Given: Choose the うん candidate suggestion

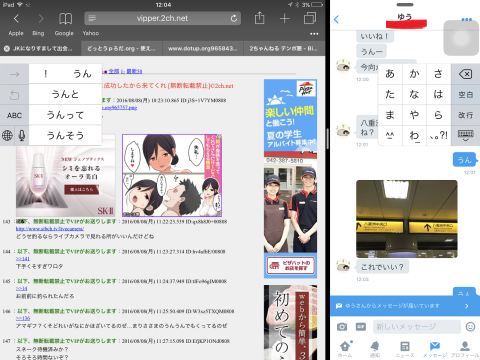Looking at the screenshot, I should [82, 74].
